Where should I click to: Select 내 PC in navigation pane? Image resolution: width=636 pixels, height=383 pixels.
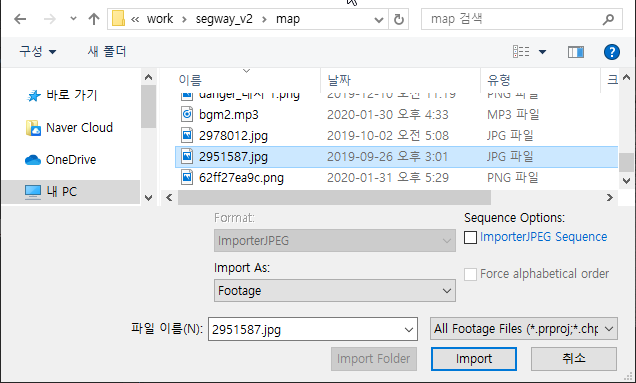[x=71, y=192]
